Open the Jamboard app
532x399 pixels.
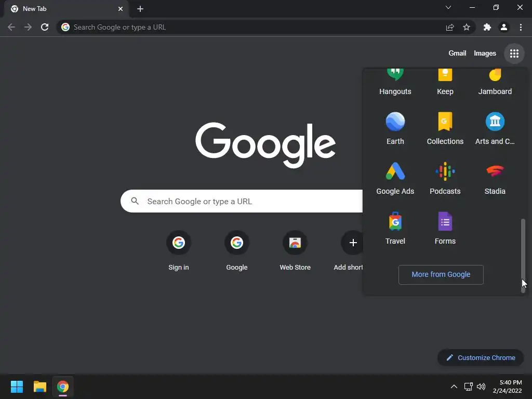coord(495,82)
